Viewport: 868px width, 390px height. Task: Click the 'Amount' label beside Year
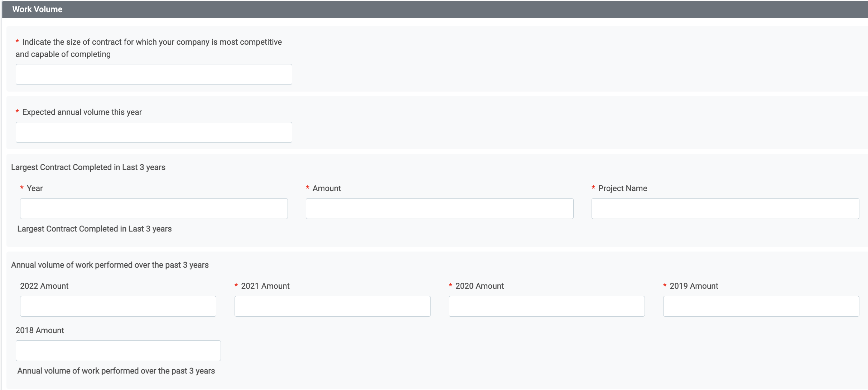click(327, 188)
